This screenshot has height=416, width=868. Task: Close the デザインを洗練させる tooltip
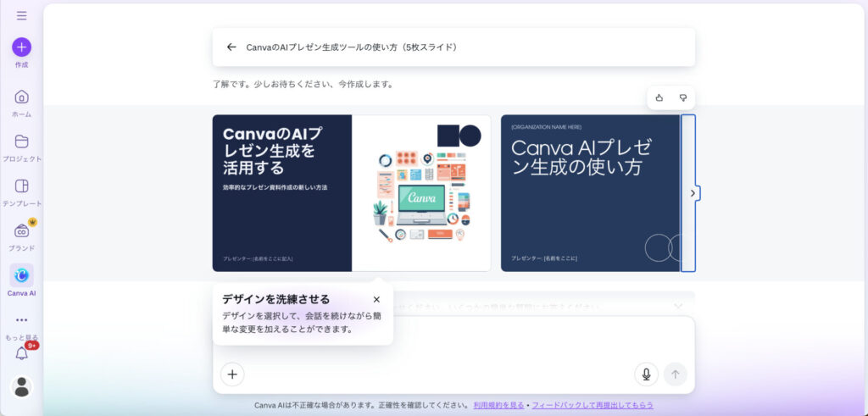(376, 299)
